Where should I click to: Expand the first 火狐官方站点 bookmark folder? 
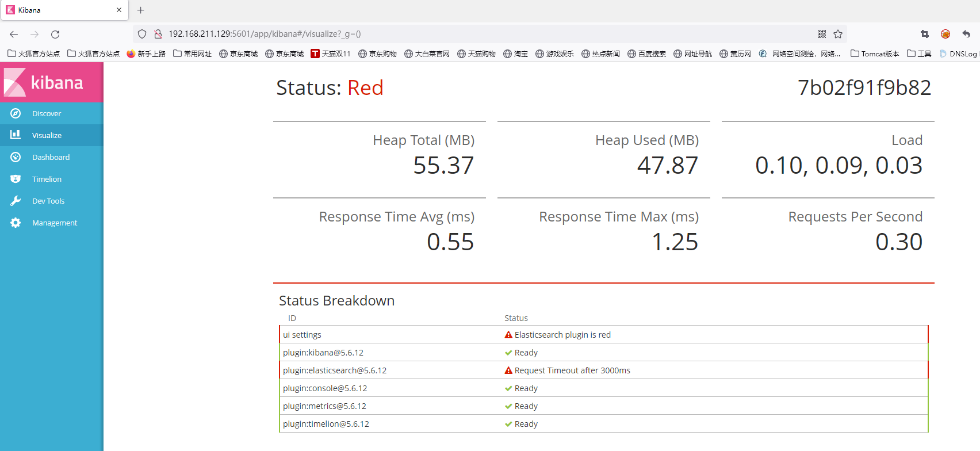[33, 53]
